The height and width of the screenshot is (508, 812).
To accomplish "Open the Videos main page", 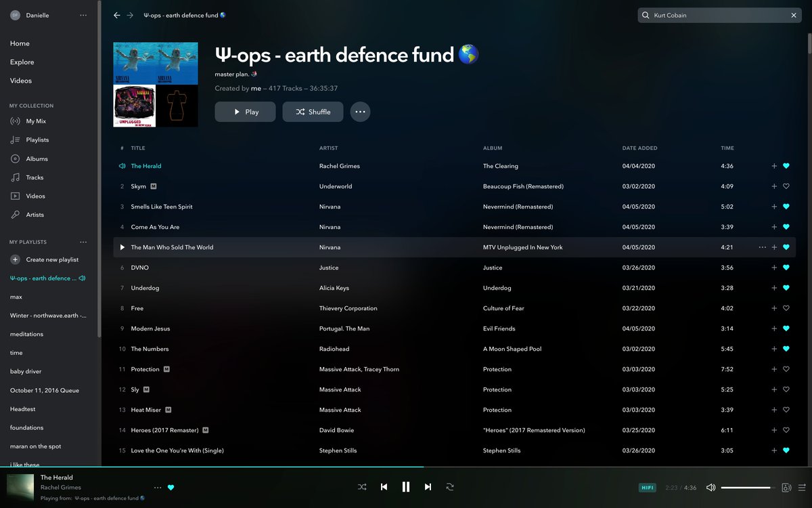I will coord(21,81).
